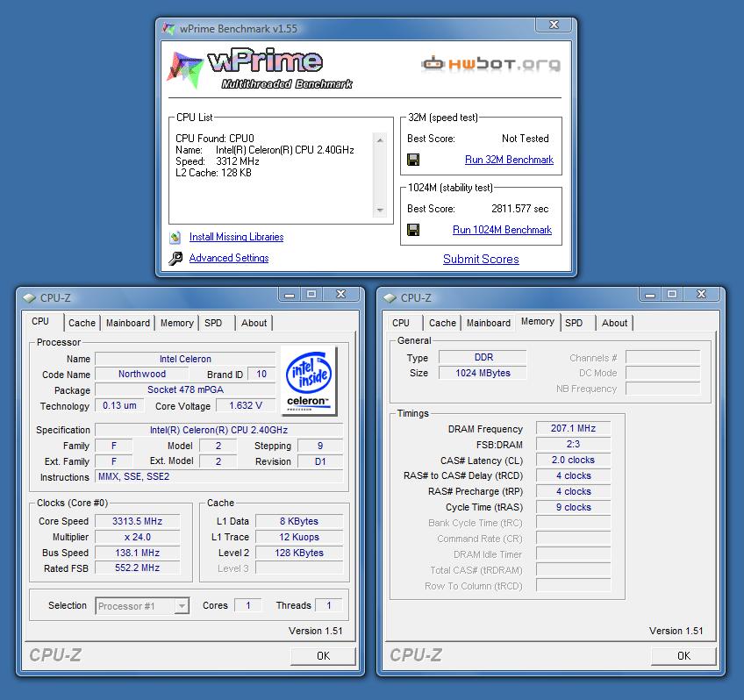The width and height of the screenshot is (744, 700).
Task: Click the Code Name value Northwood
Action: [142, 374]
